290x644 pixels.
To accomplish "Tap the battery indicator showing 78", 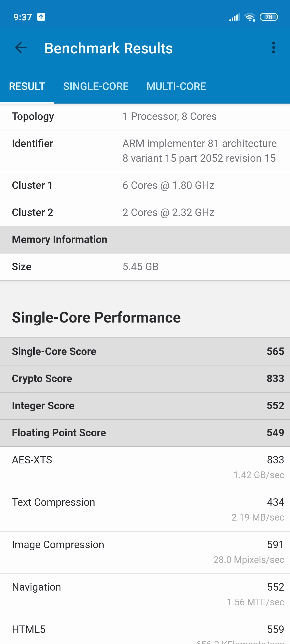I will pyautogui.click(x=269, y=17).
